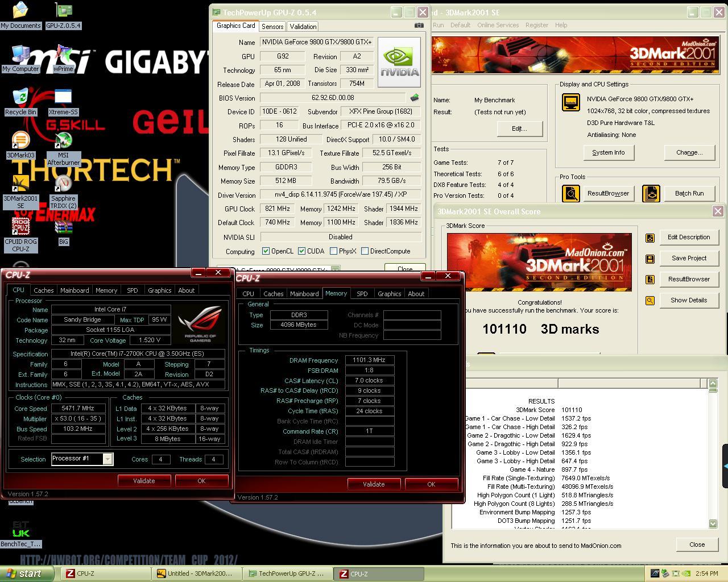Click Validate in left CPU-Z window
The image size is (728, 582).
(x=144, y=481)
